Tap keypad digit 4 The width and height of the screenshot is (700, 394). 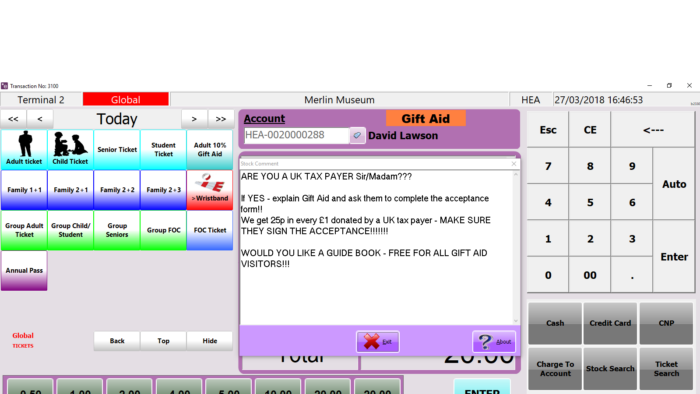pyautogui.click(x=548, y=203)
